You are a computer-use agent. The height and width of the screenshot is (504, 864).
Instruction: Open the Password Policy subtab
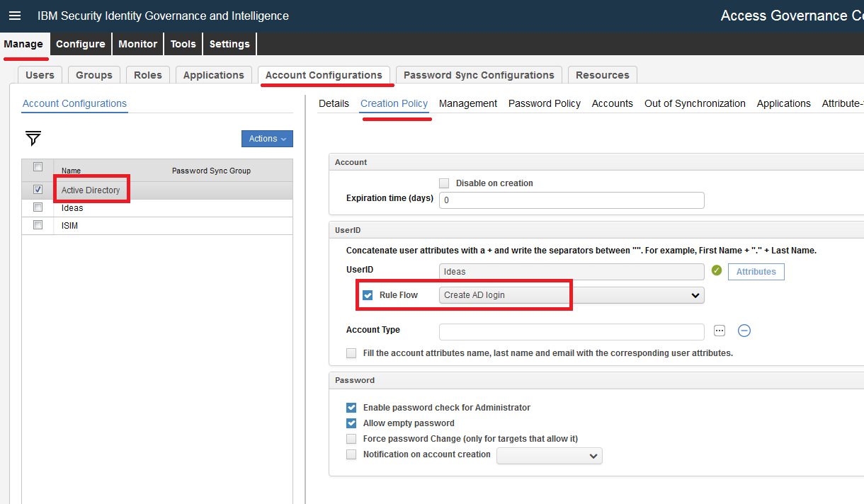pos(545,103)
